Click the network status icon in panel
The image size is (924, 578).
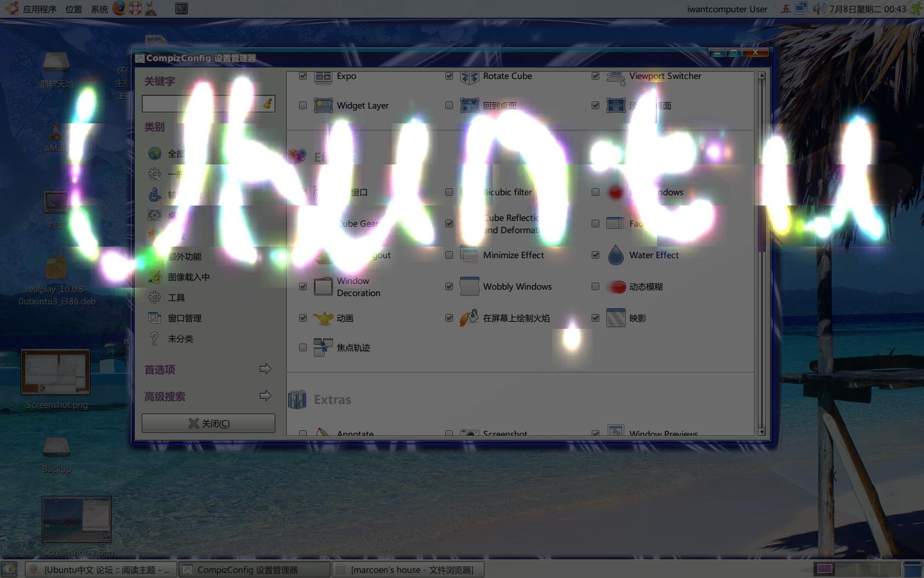coord(801,8)
